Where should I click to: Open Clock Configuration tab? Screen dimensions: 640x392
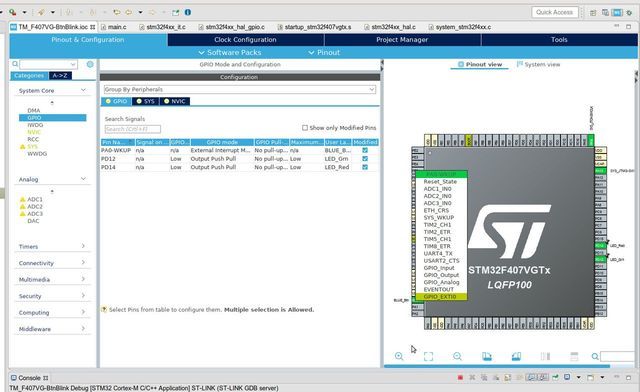(x=245, y=40)
